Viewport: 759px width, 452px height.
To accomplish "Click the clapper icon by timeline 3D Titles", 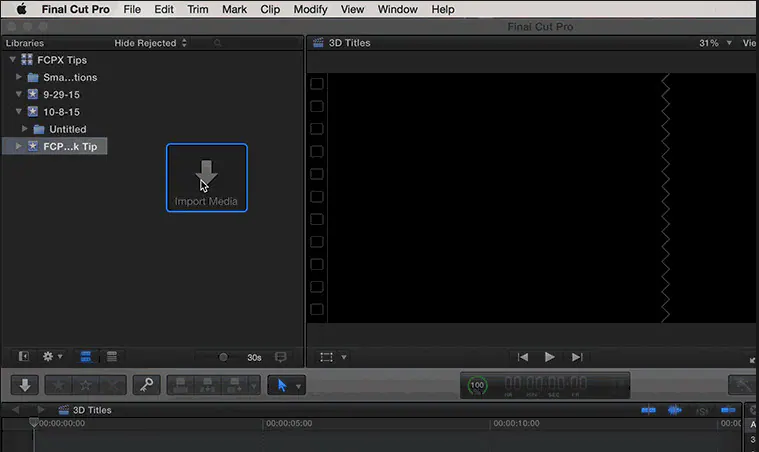I will point(63,410).
